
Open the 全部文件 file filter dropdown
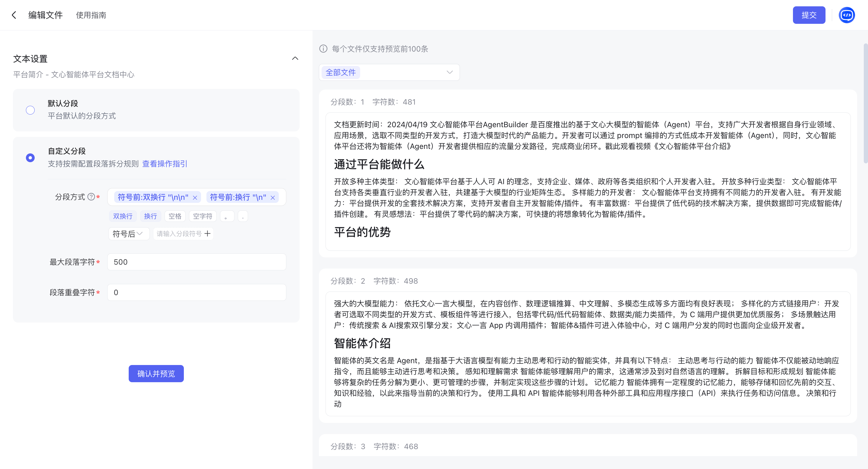pyautogui.click(x=389, y=72)
